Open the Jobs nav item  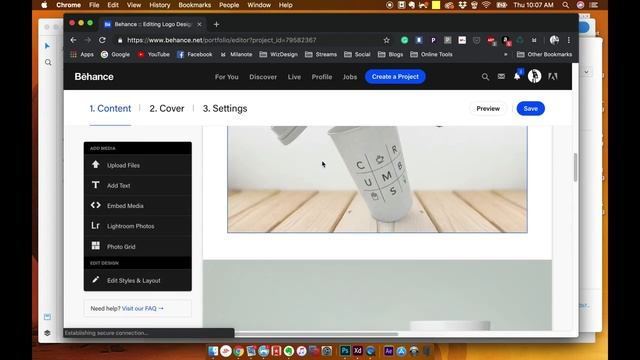350,77
